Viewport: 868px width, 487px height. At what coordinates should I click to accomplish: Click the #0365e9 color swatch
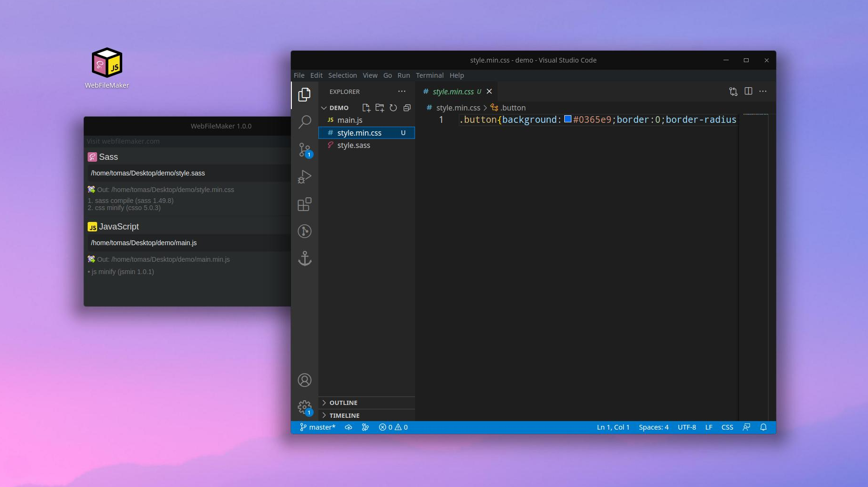[x=568, y=119]
